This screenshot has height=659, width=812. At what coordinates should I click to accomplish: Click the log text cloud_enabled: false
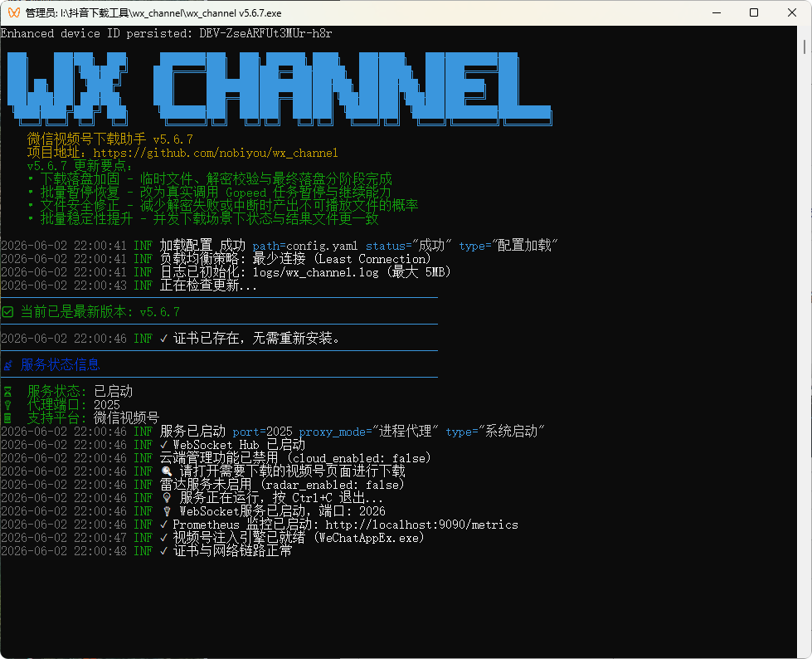point(358,458)
